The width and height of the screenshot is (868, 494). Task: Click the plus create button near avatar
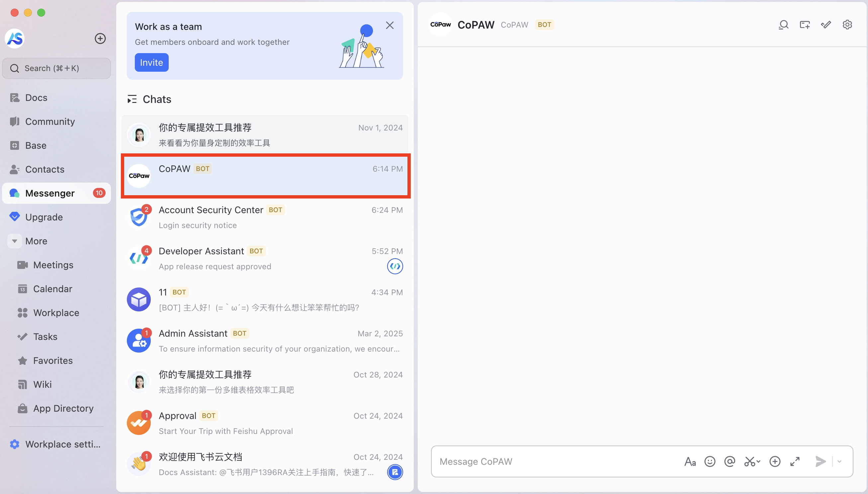point(100,38)
